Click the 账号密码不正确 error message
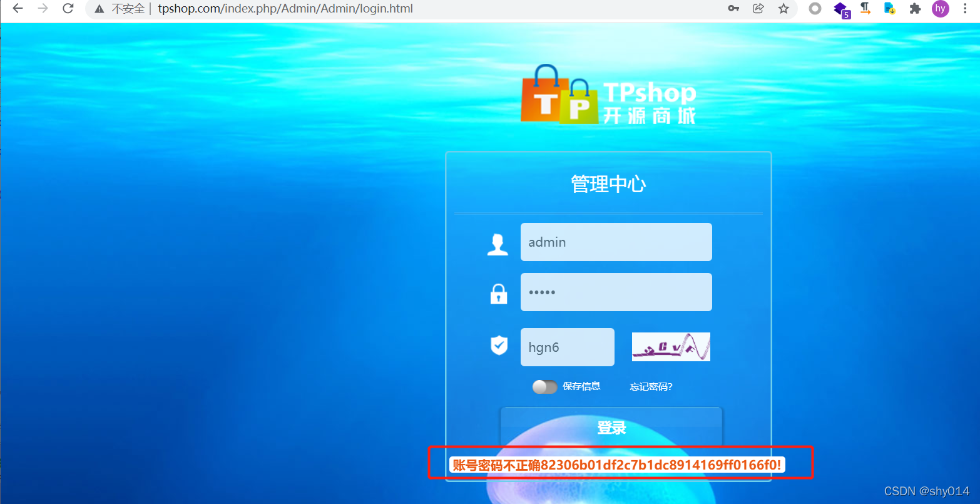Screen dimensions: 980x504 pos(617,465)
